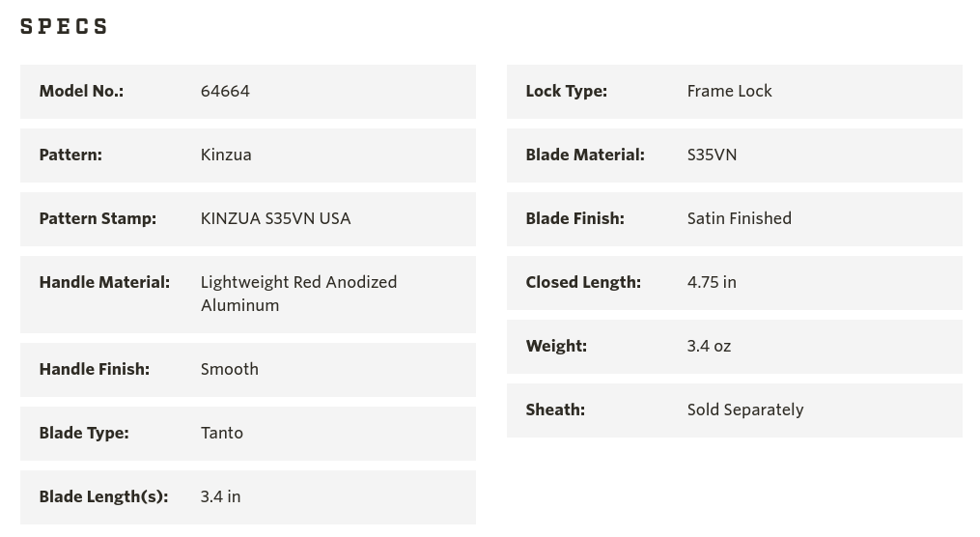Screen dimensions: 980x537
Task: Click the KINZUA S35VN USA stamp text
Action: coord(275,218)
